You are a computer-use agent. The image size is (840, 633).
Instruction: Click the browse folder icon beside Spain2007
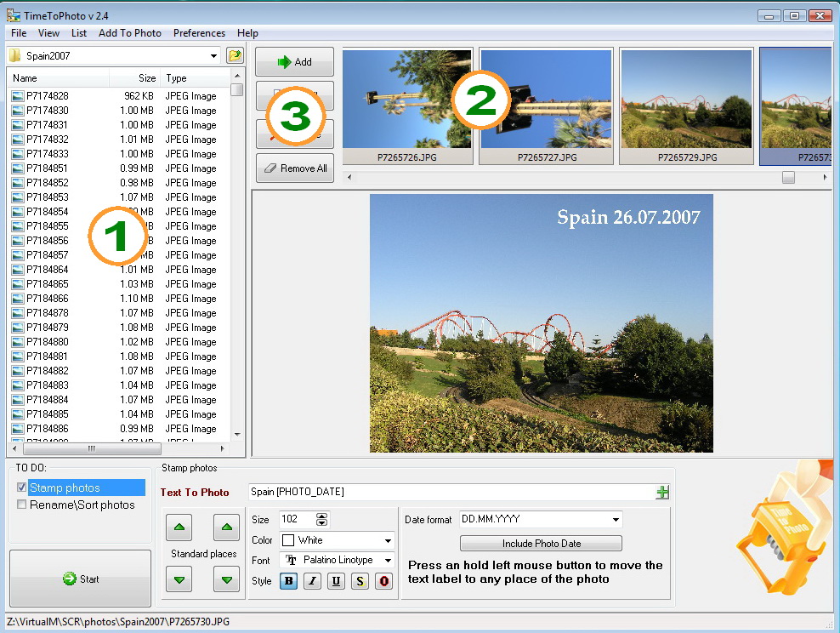tap(235, 55)
